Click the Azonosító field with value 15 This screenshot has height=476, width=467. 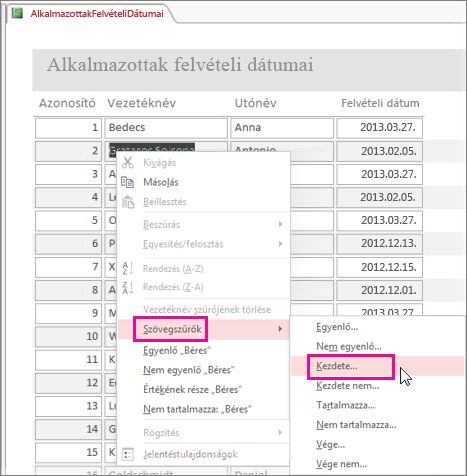68,452
